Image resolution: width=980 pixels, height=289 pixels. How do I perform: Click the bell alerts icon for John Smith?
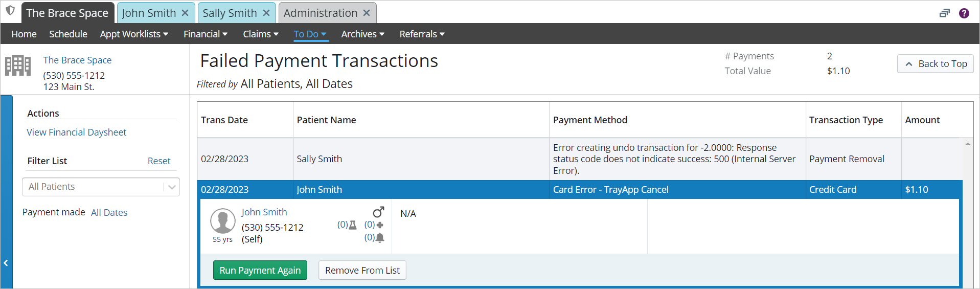(x=380, y=238)
